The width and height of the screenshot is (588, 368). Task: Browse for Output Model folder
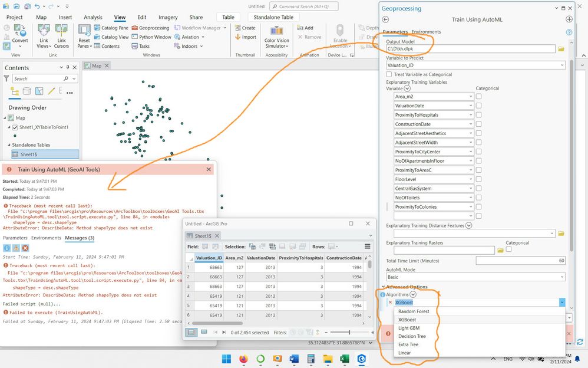[x=561, y=49]
